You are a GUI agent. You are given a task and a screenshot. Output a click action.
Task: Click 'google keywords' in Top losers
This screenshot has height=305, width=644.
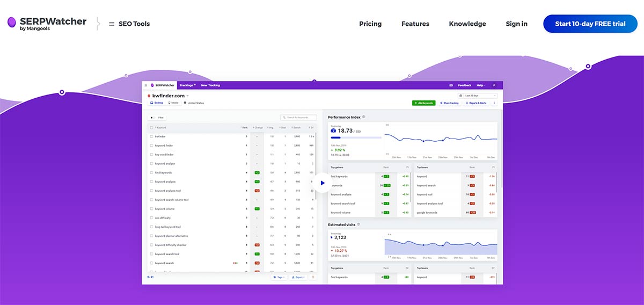[427, 213]
